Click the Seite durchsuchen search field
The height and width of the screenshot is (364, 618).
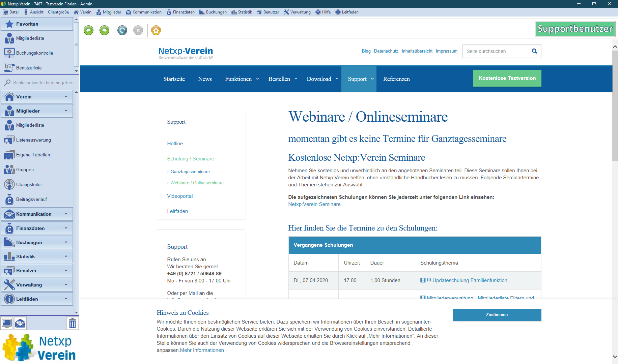pyautogui.click(x=496, y=51)
